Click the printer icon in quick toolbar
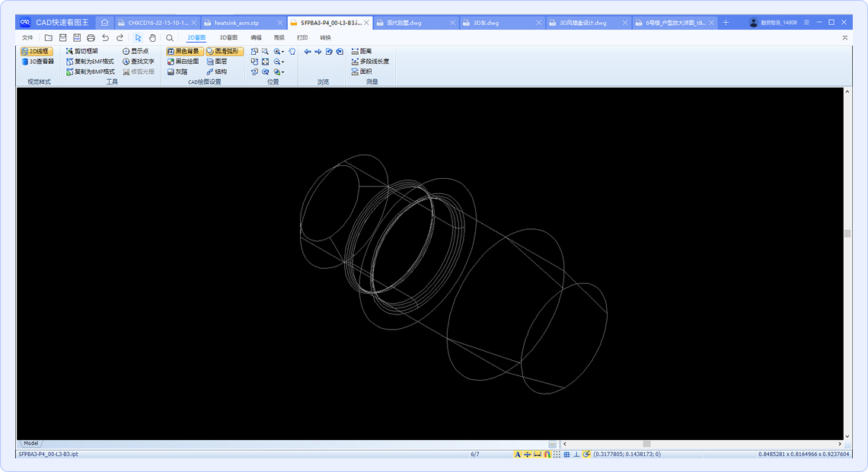 tap(91, 37)
